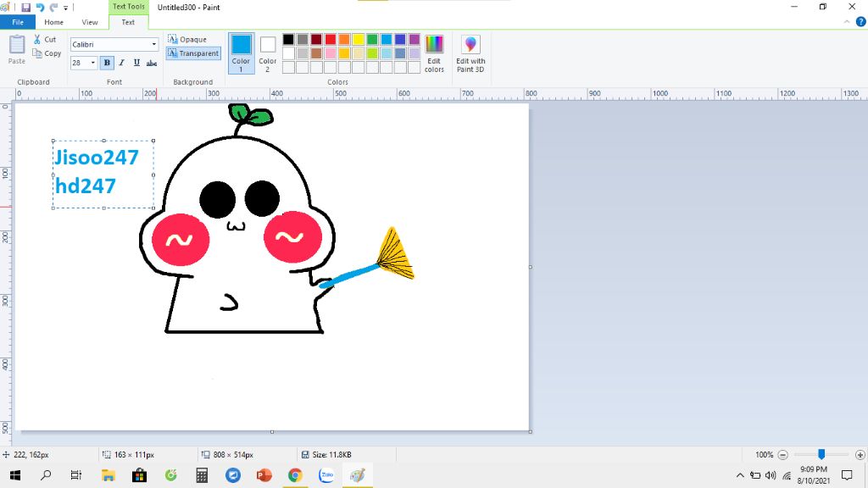Click the zoom out minus button
Screen dimensions: 868x488
click(782, 455)
